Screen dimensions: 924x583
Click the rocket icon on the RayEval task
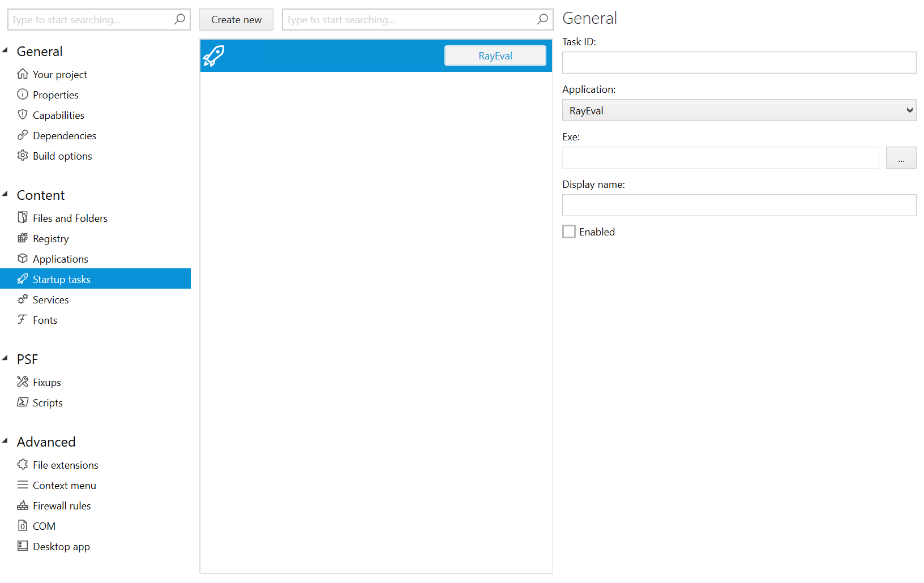[x=213, y=55]
